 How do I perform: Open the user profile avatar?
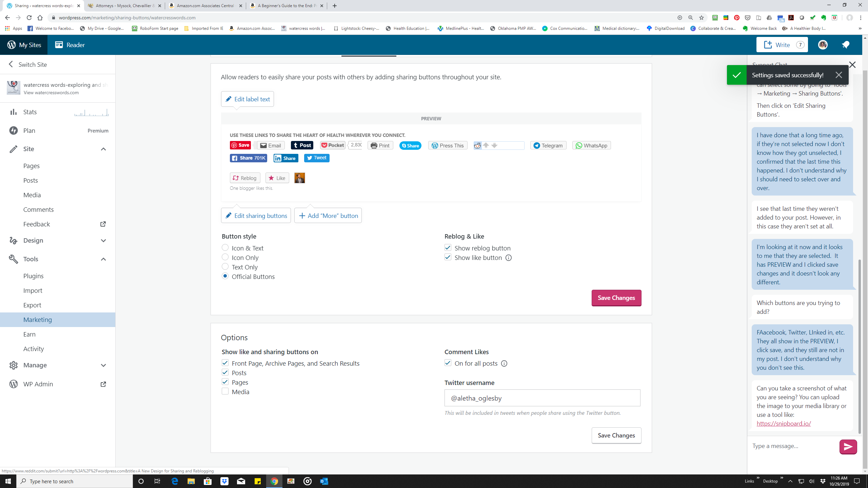tap(823, 45)
